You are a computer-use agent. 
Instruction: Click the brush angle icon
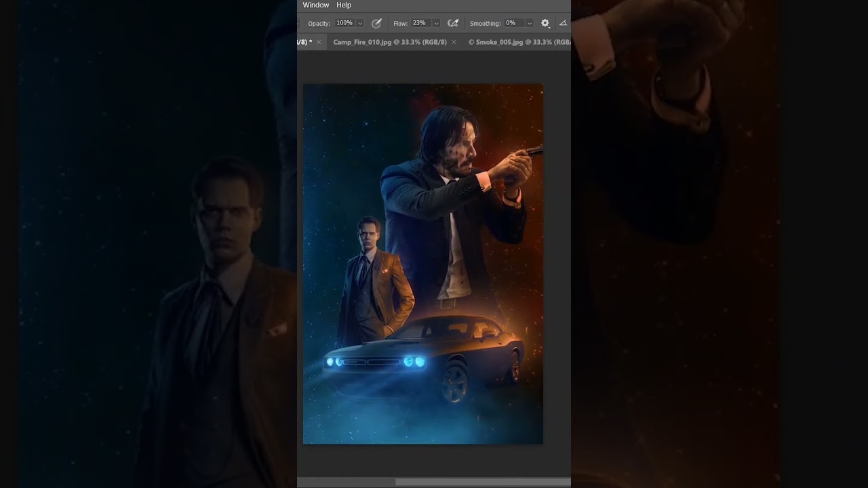[x=563, y=23]
